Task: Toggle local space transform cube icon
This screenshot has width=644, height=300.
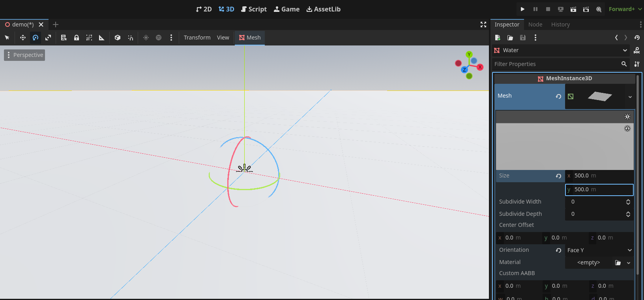Action: point(118,38)
